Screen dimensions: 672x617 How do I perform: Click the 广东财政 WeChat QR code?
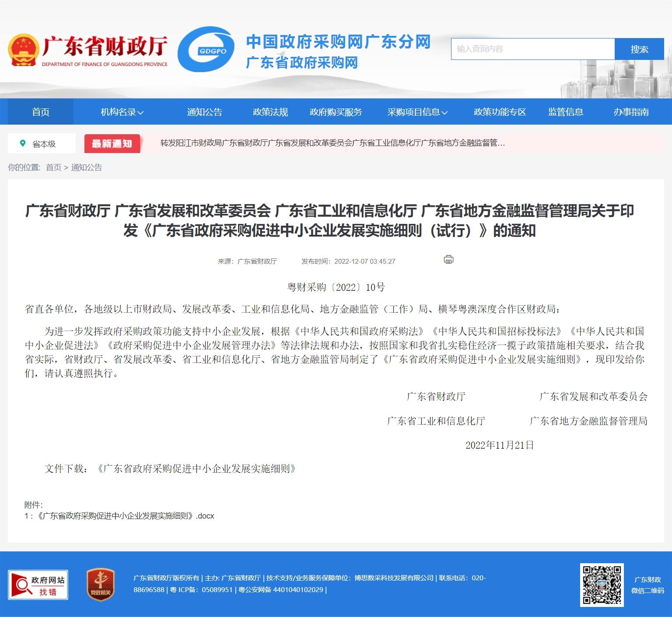pyautogui.click(x=602, y=585)
